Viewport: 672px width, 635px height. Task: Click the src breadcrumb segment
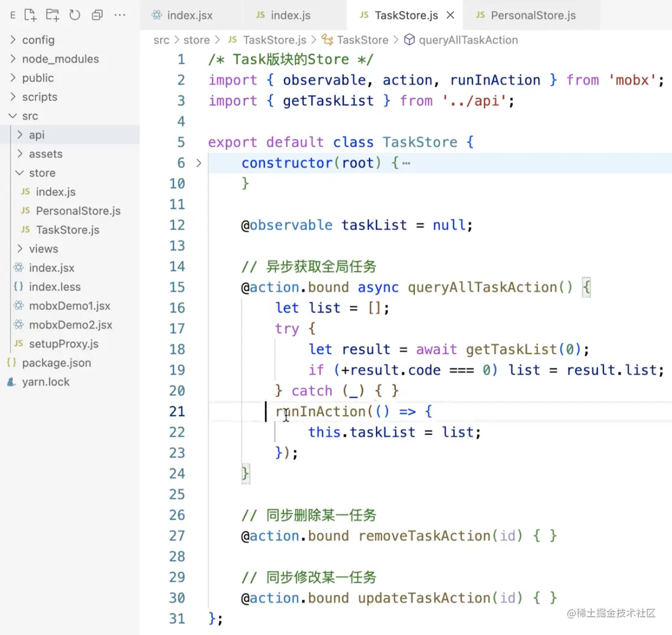pyautogui.click(x=161, y=40)
